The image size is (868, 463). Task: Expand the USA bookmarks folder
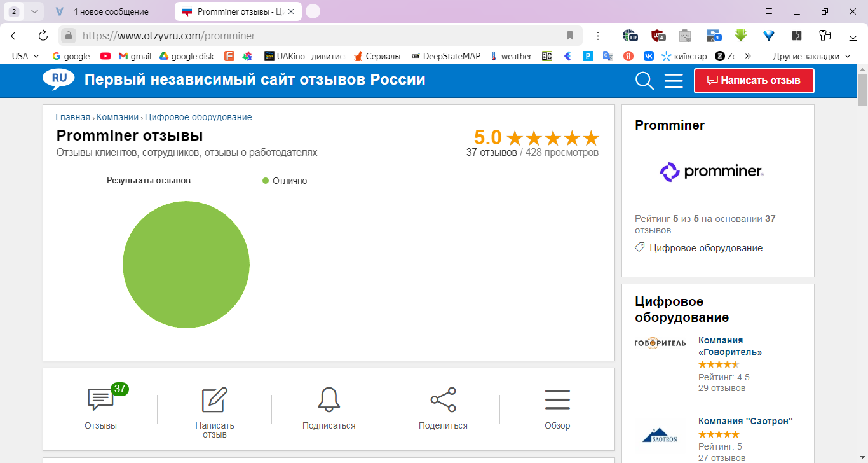click(x=25, y=56)
